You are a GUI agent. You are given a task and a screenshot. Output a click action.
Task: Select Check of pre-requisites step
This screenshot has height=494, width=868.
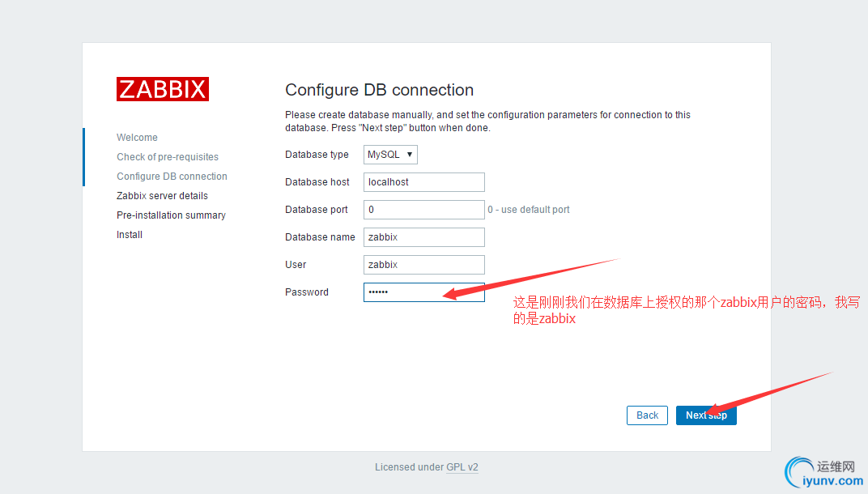pos(167,157)
